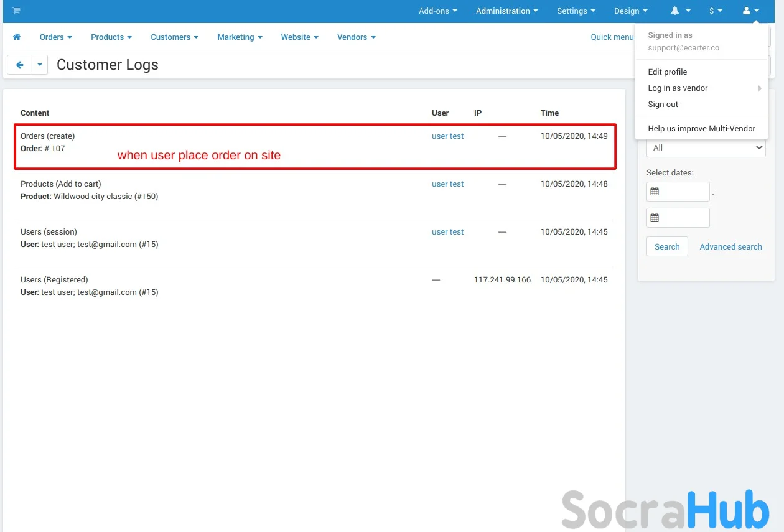
Task: Open the end date calendar icon
Action: (x=655, y=218)
